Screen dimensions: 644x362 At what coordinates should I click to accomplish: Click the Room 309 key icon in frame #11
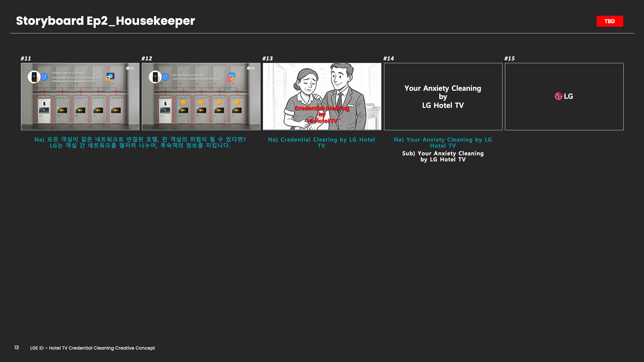116,110
